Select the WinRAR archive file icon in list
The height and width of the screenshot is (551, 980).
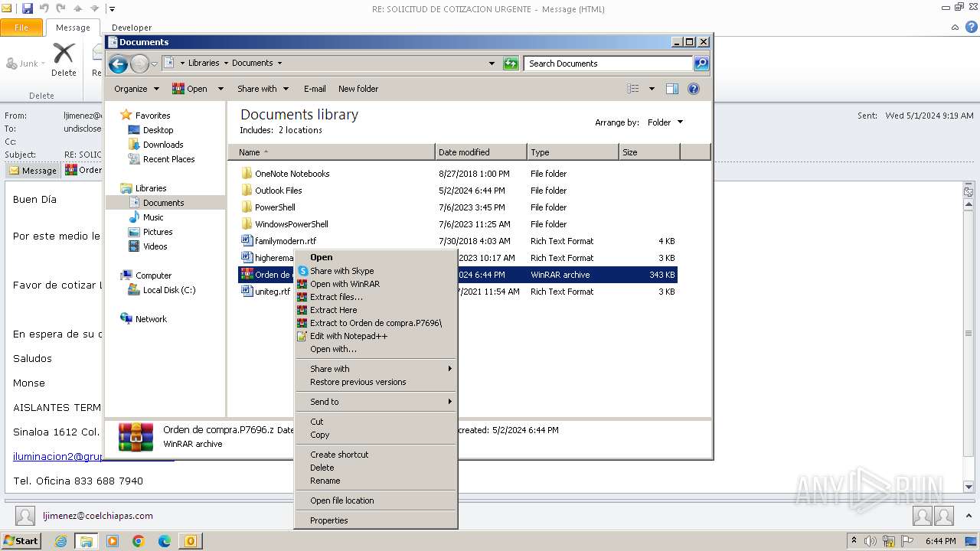(x=247, y=274)
